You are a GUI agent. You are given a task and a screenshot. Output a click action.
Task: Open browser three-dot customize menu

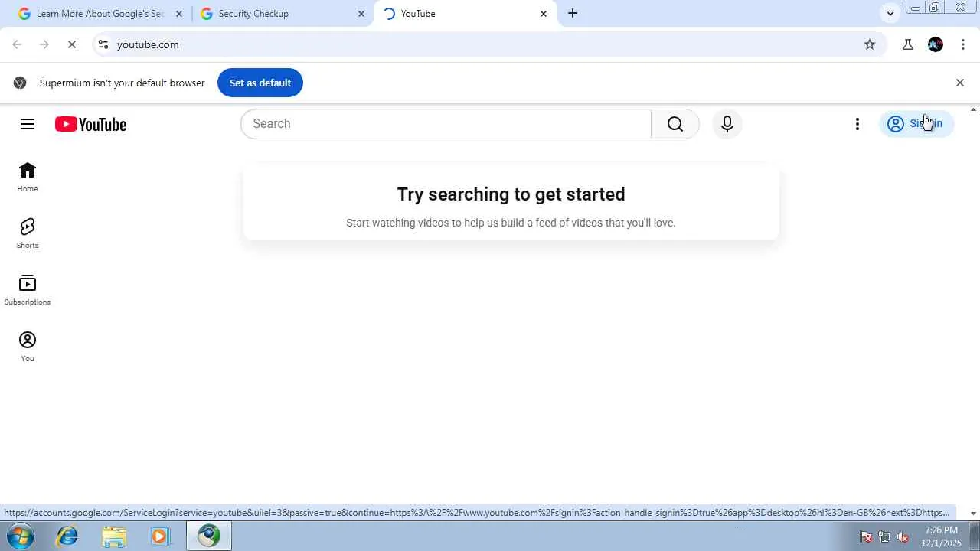coord(963,44)
